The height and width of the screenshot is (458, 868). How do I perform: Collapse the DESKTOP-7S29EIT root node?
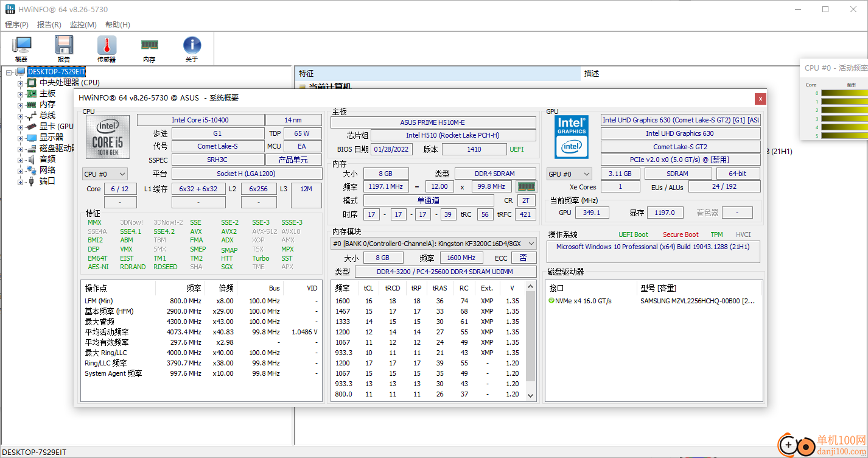[x=9, y=72]
